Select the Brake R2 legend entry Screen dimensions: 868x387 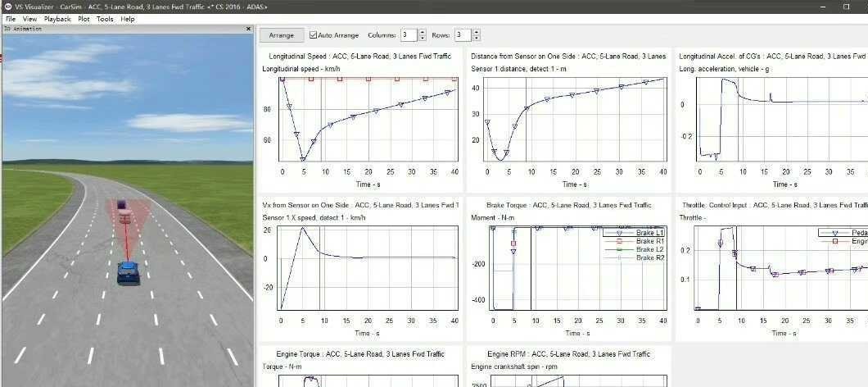click(635, 257)
